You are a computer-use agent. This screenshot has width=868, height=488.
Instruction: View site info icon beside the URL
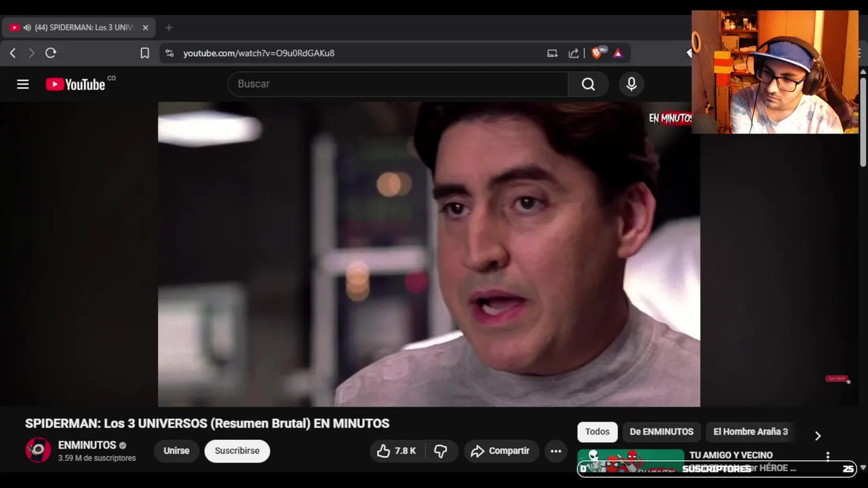coord(170,53)
